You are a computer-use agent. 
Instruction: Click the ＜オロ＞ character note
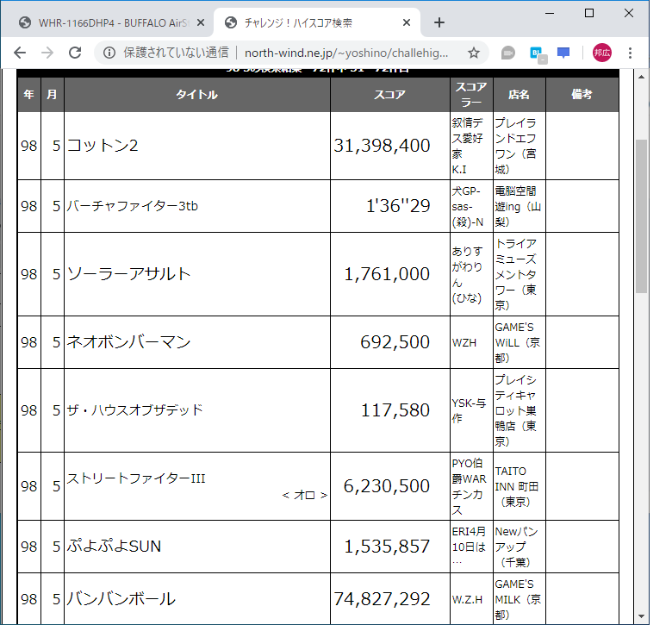[305, 495]
